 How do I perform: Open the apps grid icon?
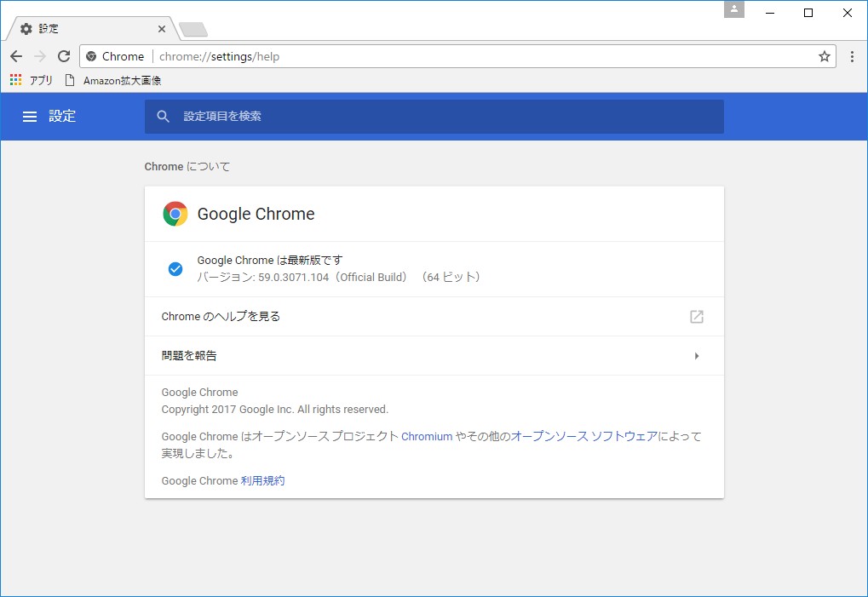(x=14, y=79)
